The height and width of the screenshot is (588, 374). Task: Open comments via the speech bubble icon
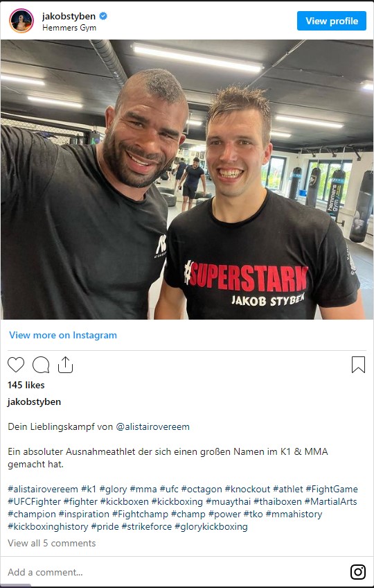(x=41, y=365)
